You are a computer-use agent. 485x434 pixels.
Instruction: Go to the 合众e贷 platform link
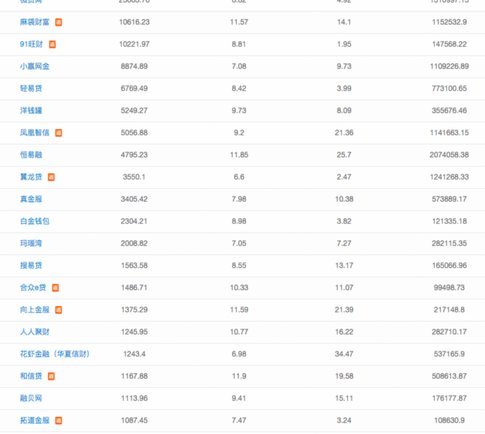pyautogui.click(x=33, y=288)
